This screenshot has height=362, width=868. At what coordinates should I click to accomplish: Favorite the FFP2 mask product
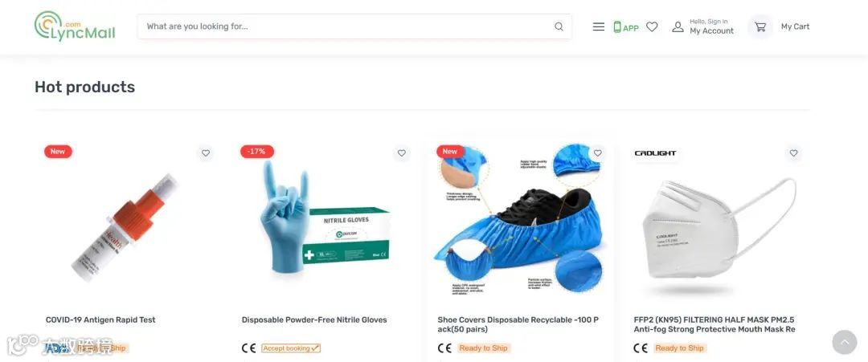pos(793,153)
